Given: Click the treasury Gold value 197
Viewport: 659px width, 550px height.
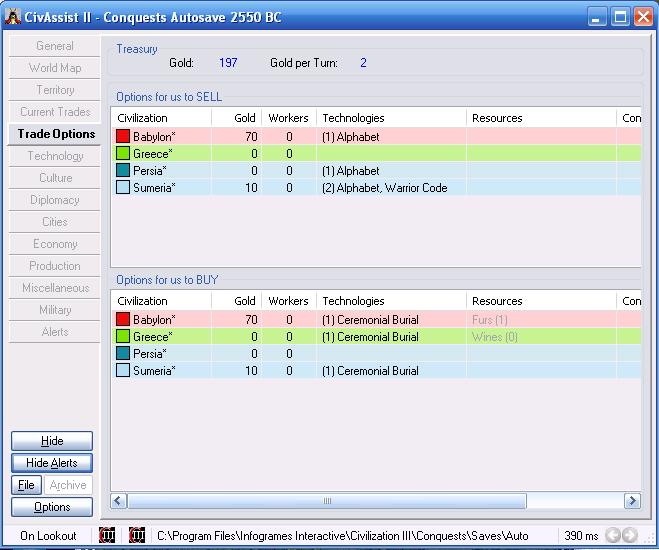Looking at the screenshot, I should click(x=228, y=63).
